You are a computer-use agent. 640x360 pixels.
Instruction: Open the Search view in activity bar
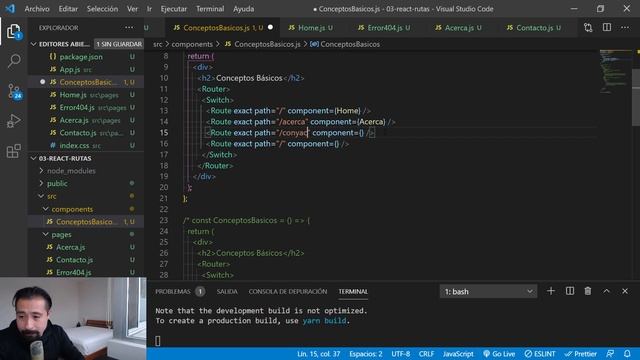coord(13,61)
